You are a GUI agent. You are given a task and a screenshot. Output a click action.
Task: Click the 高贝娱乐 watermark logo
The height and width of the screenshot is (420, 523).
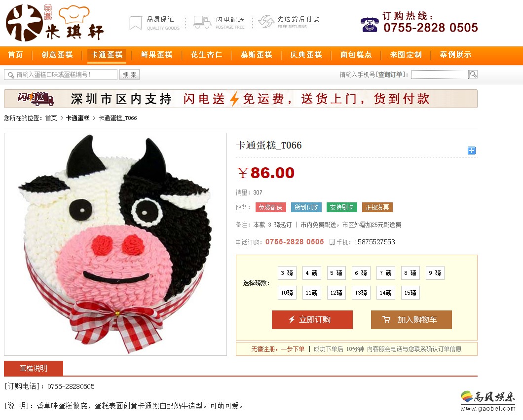tap(488, 401)
